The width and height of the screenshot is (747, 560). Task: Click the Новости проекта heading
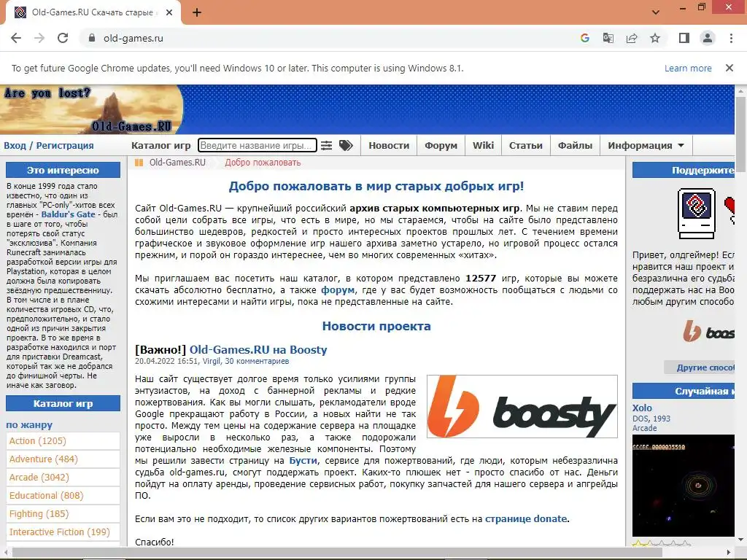point(376,326)
